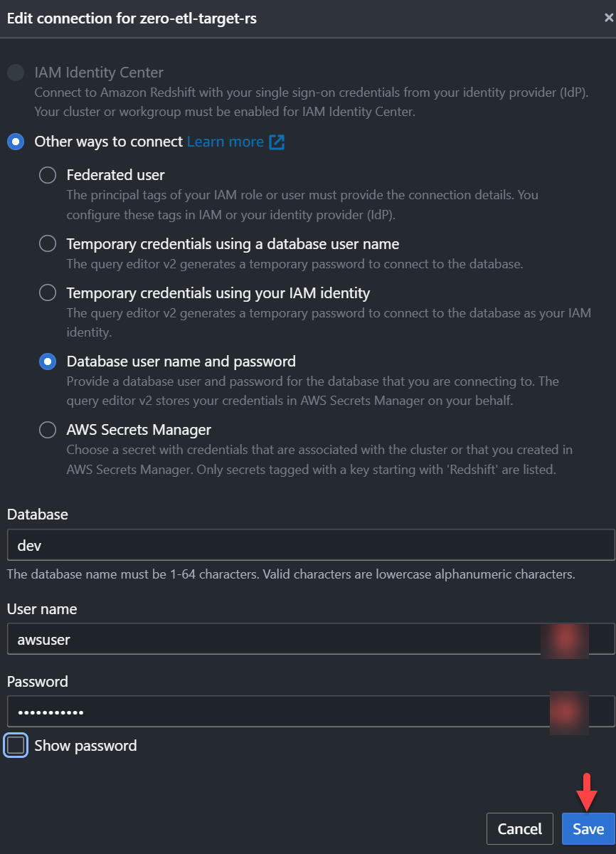Click the IAM Identity Center radio button
The height and width of the screenshot is (854, 616).
pyautogui.click(x=16, y=72)
